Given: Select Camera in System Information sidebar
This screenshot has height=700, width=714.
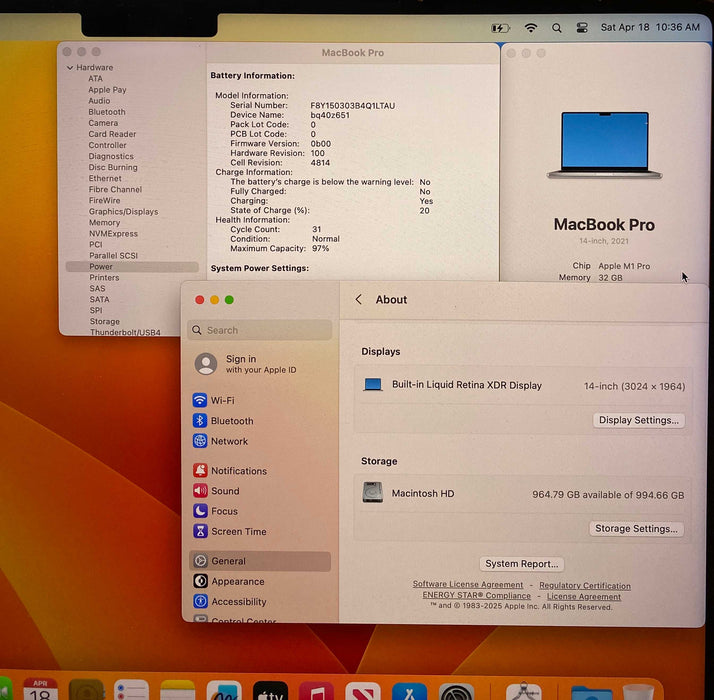Looking at the screenshot, I should [x=103, y=123].
